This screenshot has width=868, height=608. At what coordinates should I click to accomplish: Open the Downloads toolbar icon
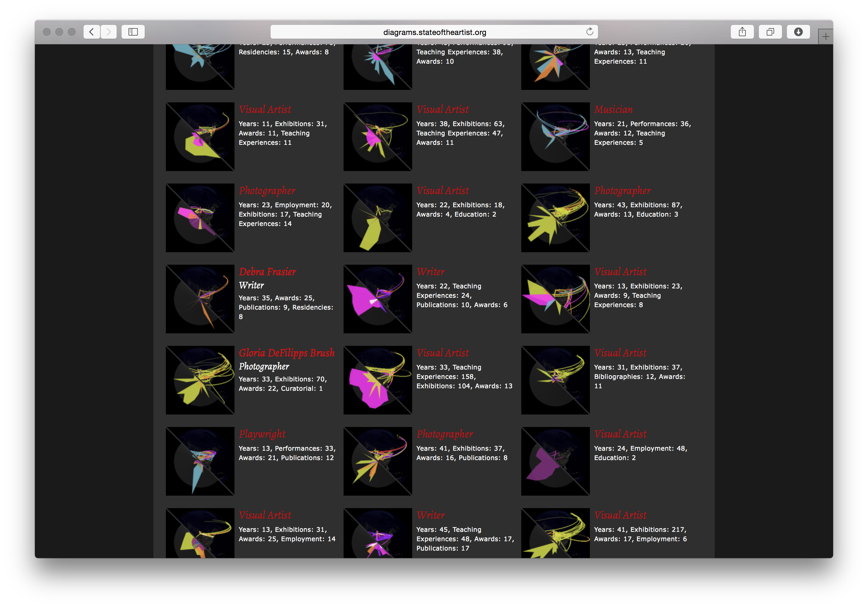tap(798, 32)
